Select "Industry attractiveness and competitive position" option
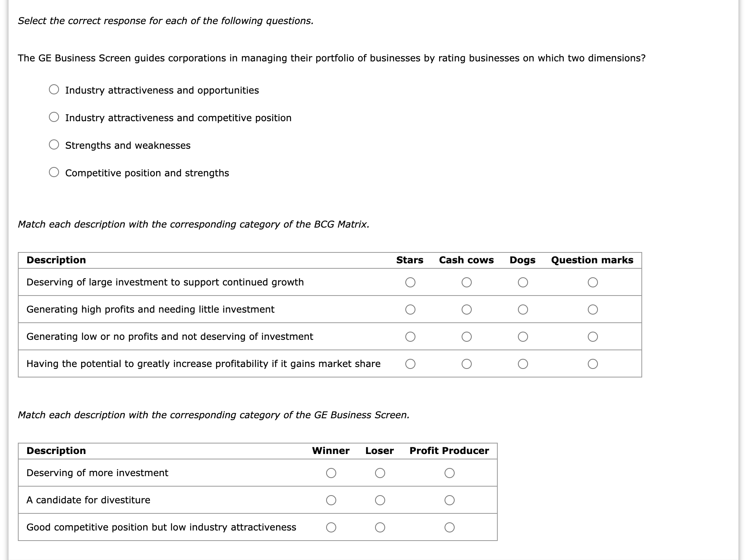This screenshot has height=560, width=747. 54,117
